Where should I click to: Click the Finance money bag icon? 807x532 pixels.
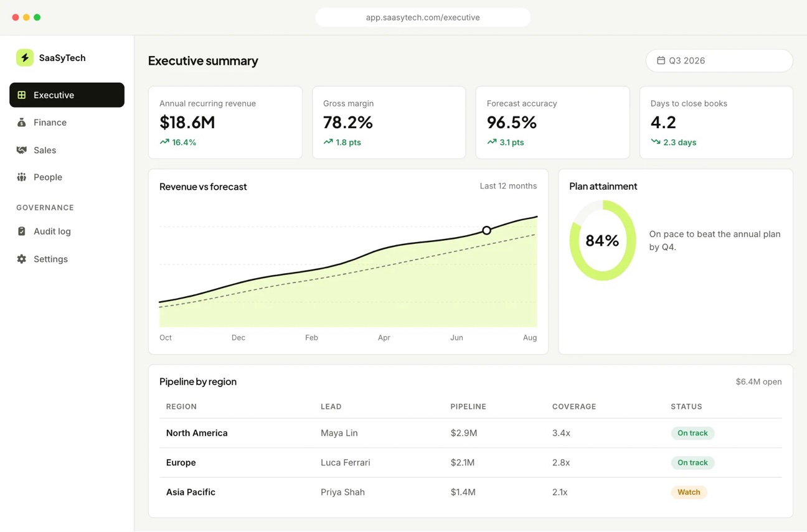pos(22,123)
